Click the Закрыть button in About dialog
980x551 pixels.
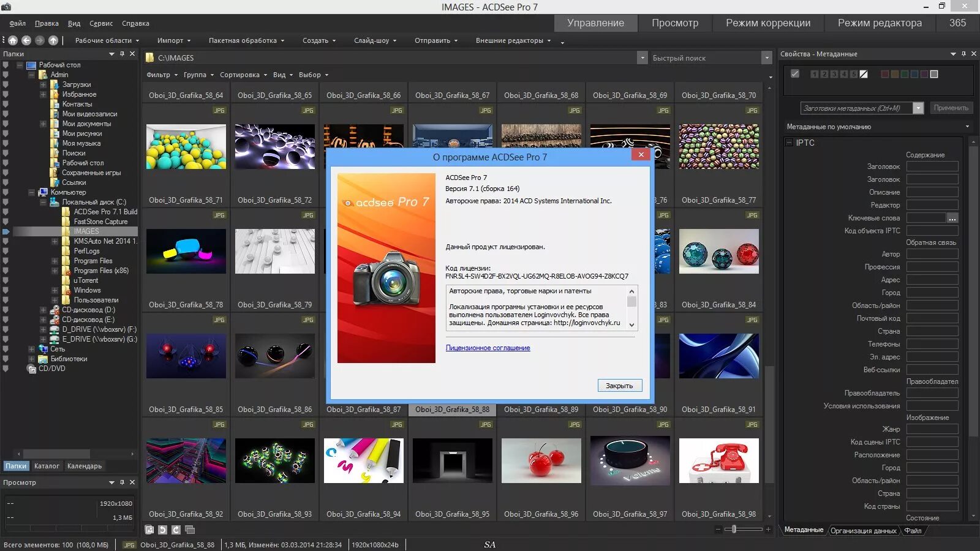619,386
